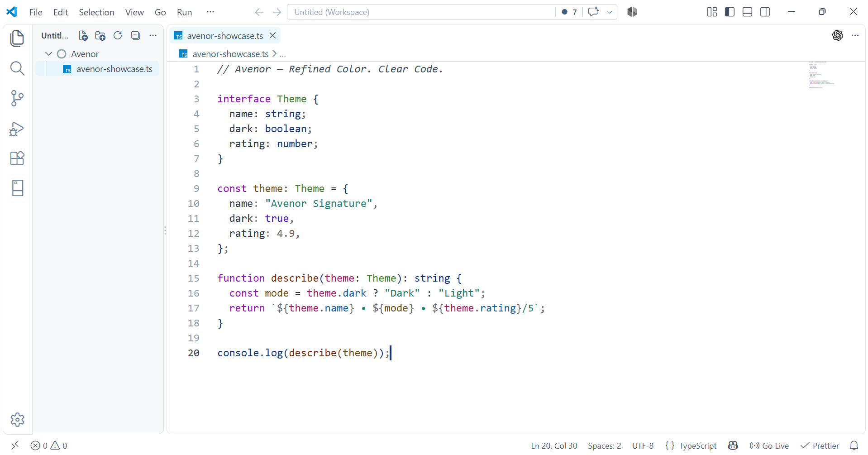Open editor more actions ellipsis

pos(855,35)
